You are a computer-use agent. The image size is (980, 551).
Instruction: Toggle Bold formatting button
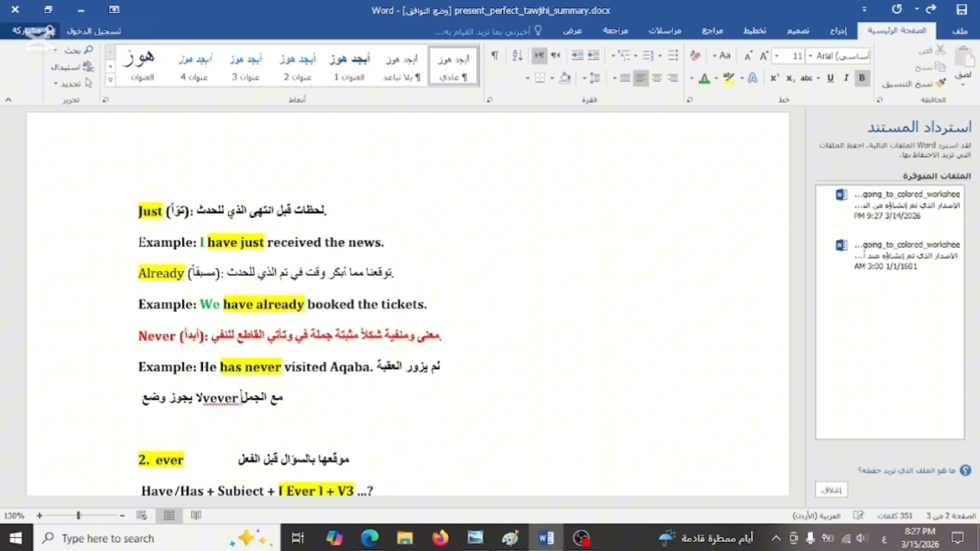tap(862, 78)
